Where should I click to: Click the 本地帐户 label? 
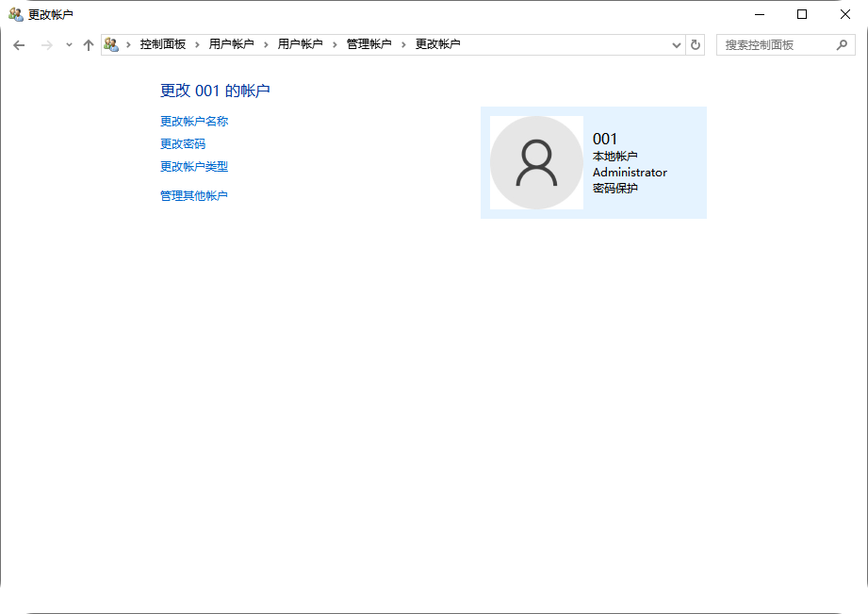click(615, 157)
